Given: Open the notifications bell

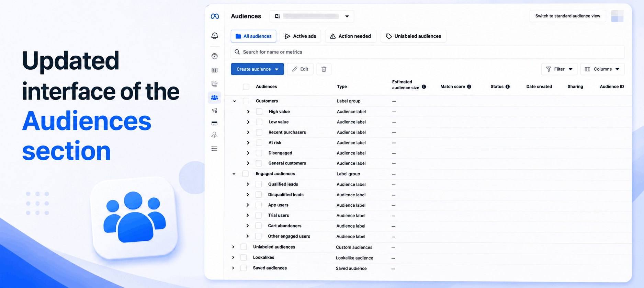Looking at the screenshot, I should pyautogui.click(x=215, y=36).
